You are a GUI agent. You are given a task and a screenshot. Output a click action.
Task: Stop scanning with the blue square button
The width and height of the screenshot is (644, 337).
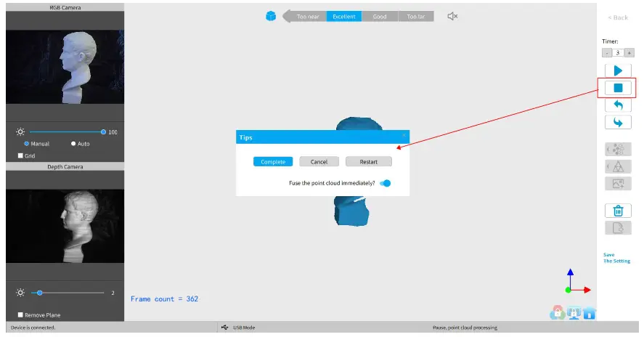[618, 88]
